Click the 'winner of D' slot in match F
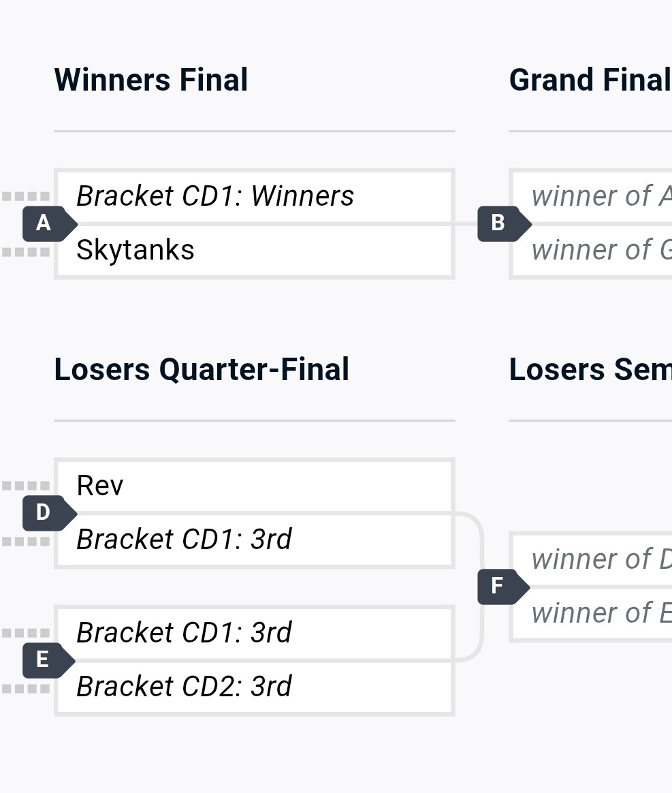Image resolution: width=672 pixels, height=793 pixels. point(592,559)
